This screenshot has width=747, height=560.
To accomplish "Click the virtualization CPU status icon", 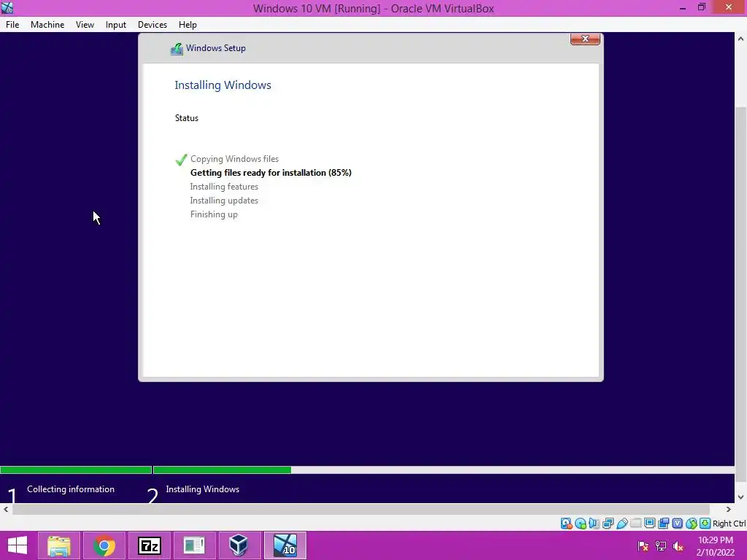I will coord(677,524).
